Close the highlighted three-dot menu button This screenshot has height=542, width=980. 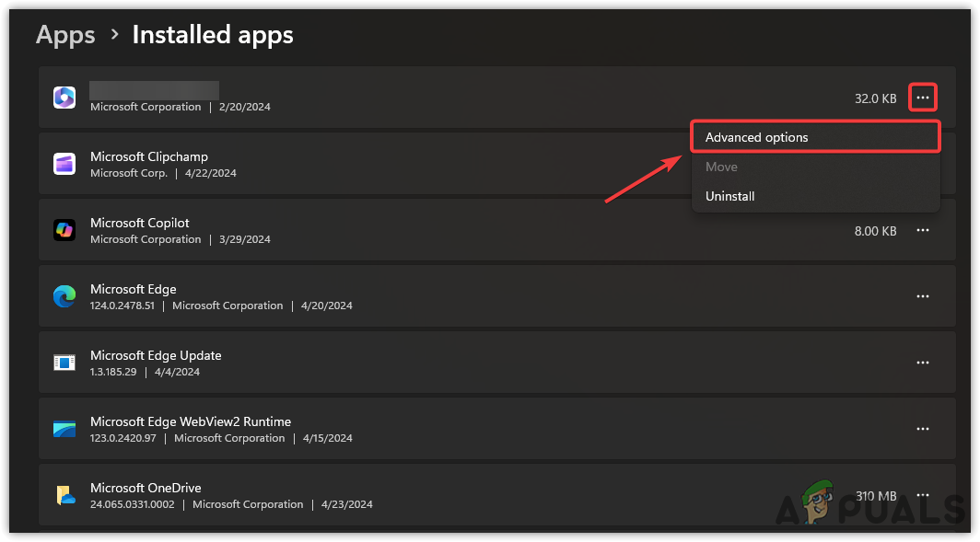pyautogui.click(x=923, y=98)
